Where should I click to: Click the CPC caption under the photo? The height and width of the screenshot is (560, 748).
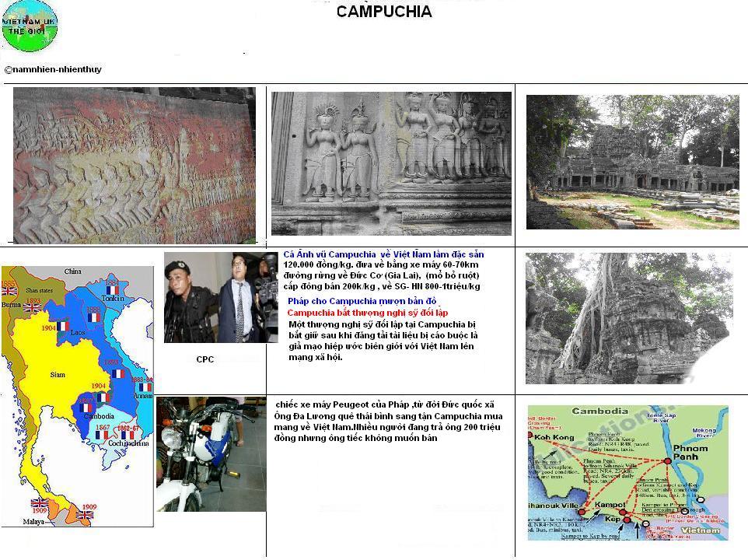pyautogui.click(x=205, y=359)
